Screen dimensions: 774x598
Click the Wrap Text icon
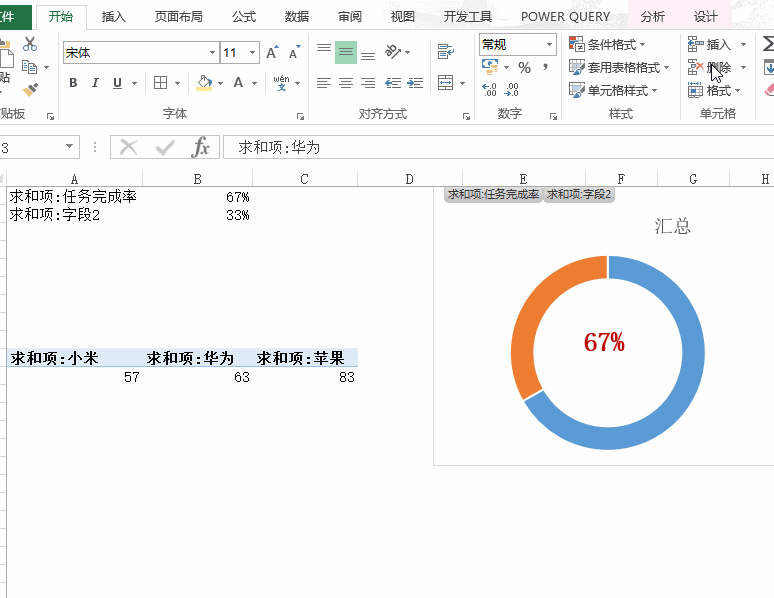click(x=446, y=52)
